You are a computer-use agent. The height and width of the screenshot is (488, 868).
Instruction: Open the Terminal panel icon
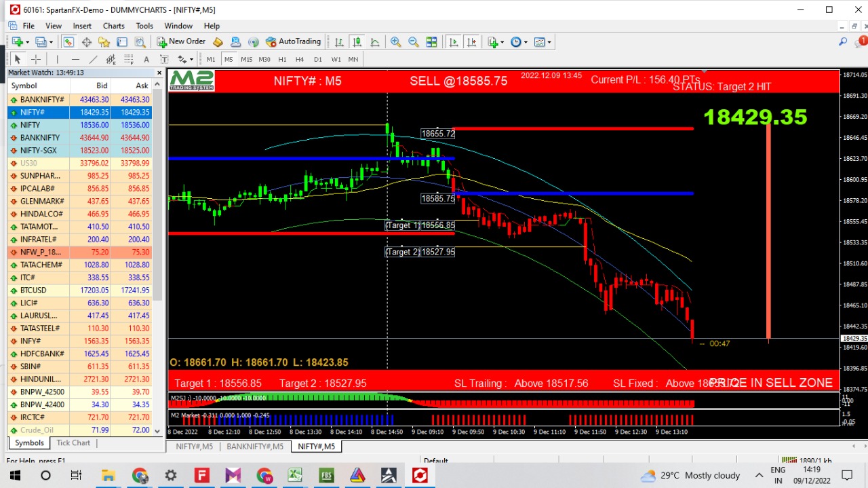[x=121, y=42]
